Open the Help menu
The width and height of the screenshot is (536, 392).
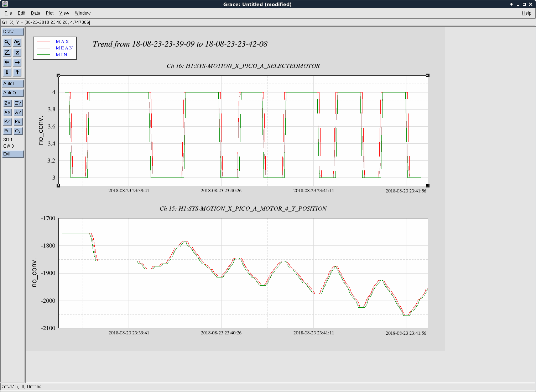tap(526, 13)
